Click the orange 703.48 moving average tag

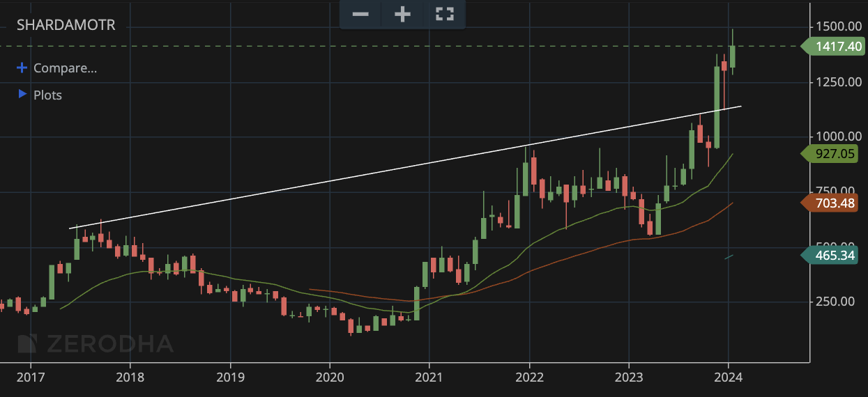[833, 203]
